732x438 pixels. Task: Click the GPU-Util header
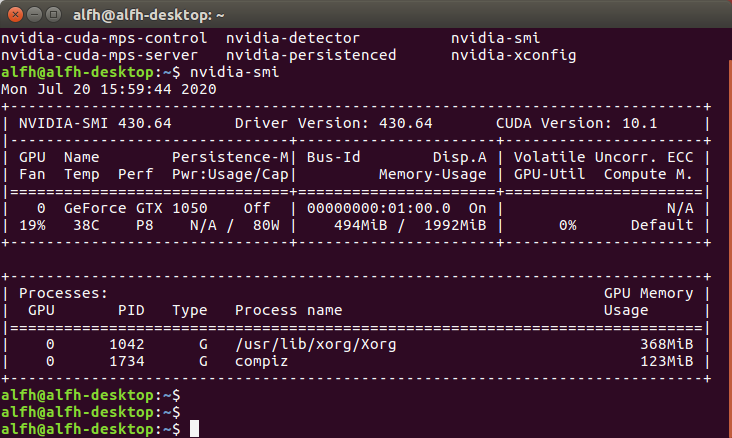[549, 174]
